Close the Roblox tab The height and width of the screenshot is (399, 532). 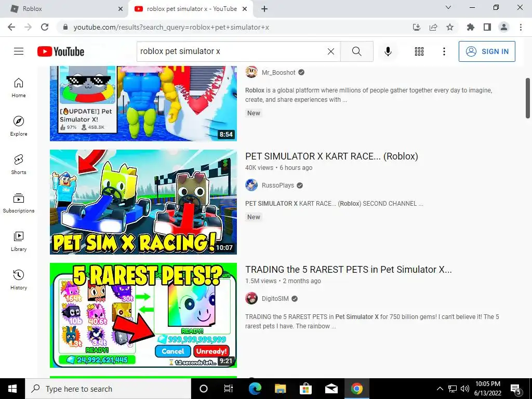pos(121,9)
